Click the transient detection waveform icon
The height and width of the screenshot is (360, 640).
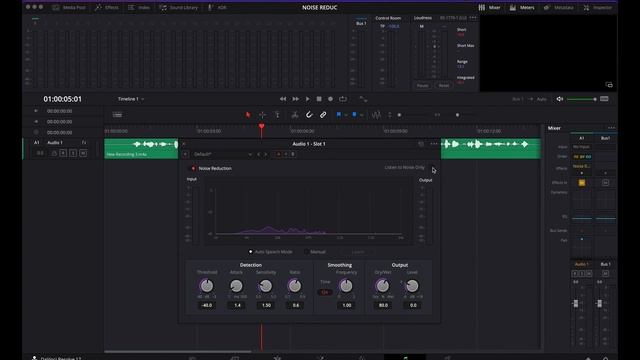(x=376, y=115)
